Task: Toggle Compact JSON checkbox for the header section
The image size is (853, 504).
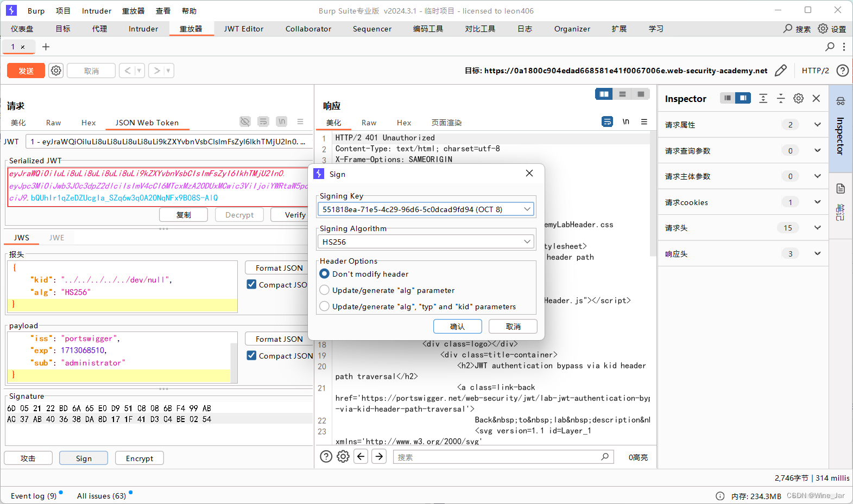Action: point(251,284)
